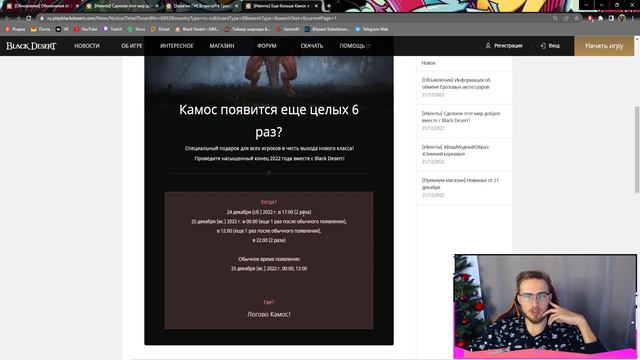Open the Яндекс bookmark

click(15, 29)
